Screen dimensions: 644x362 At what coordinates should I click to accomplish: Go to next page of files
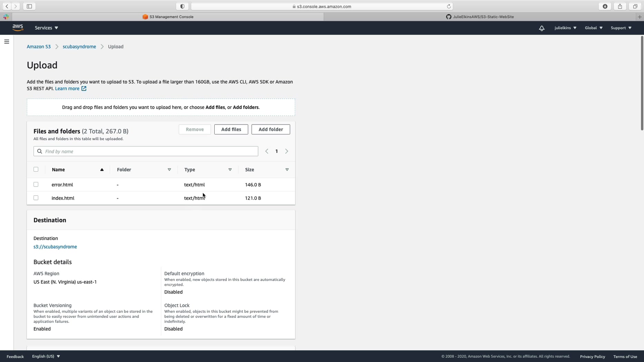pyautogui.click(x=286, y=151)
